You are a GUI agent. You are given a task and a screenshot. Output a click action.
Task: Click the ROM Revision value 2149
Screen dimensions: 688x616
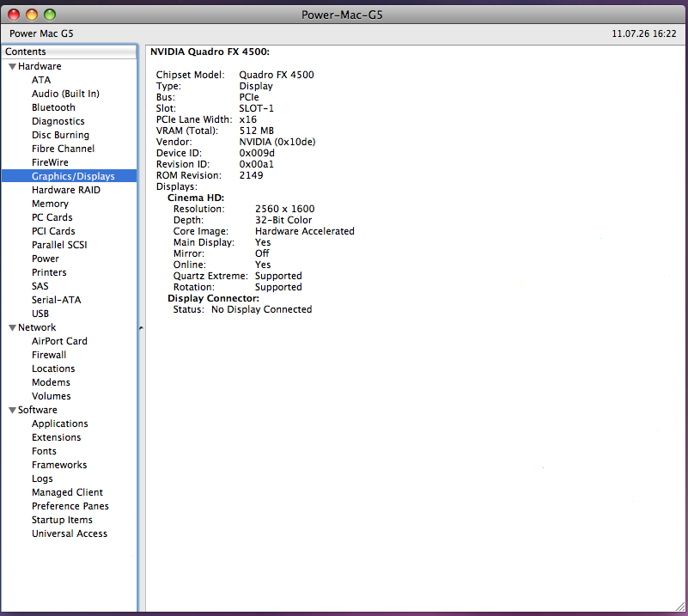point(251,175)
